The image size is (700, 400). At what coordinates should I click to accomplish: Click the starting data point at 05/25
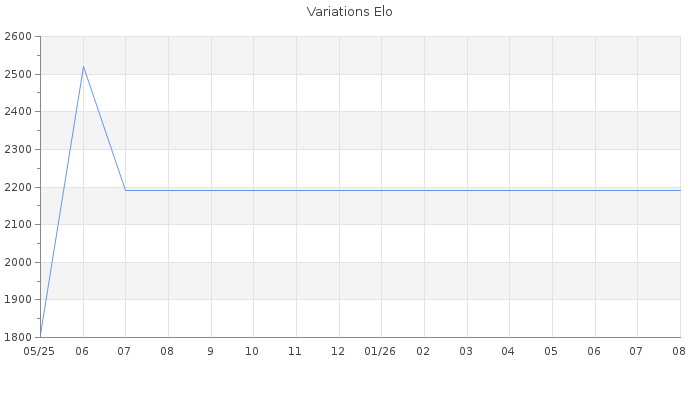pyautogui.click(x=41, y=336)
